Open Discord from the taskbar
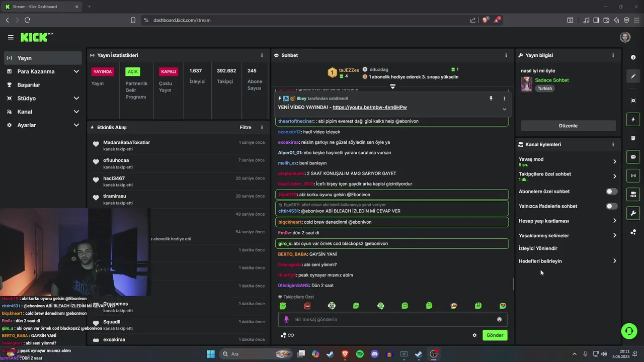Image resolution: width=644 pixels, height=362 pixels. click(374, 354)
